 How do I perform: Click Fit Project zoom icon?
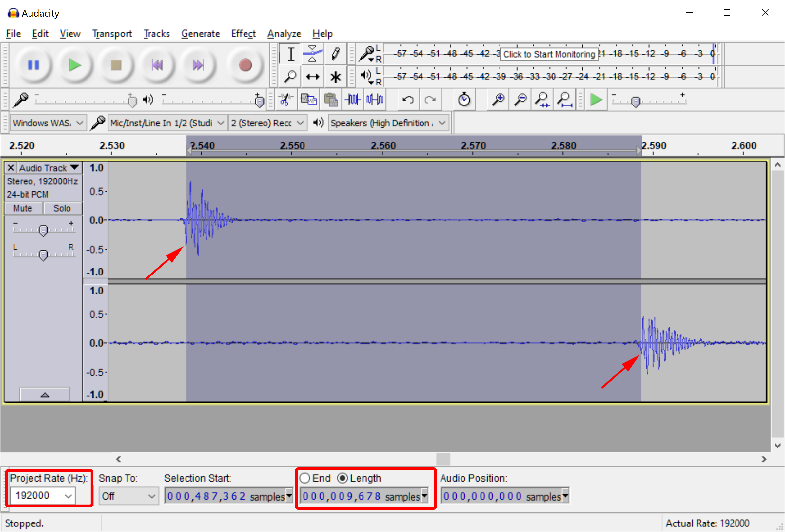pyautogui.click(x=564, y=100)
